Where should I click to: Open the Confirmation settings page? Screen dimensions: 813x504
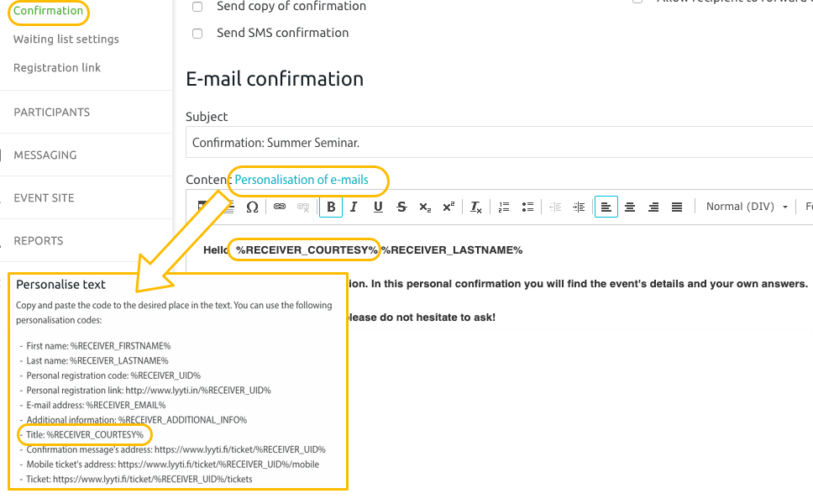tap(48, 11)
